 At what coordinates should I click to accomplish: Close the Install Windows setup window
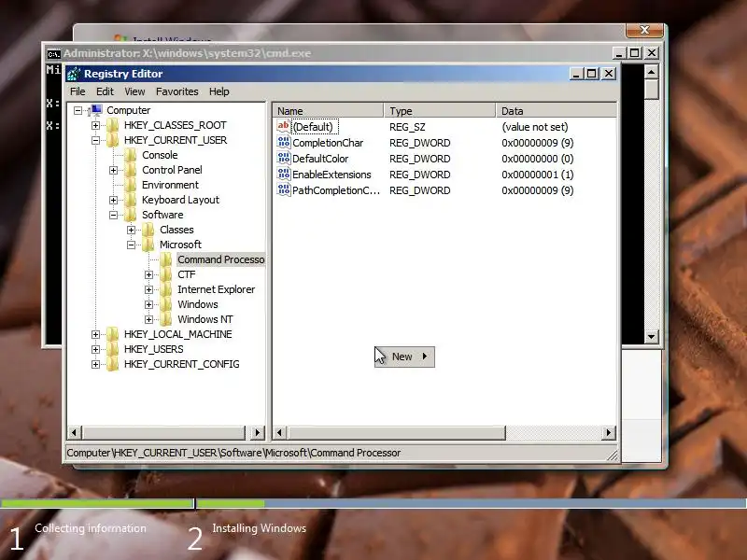[644, 30]
